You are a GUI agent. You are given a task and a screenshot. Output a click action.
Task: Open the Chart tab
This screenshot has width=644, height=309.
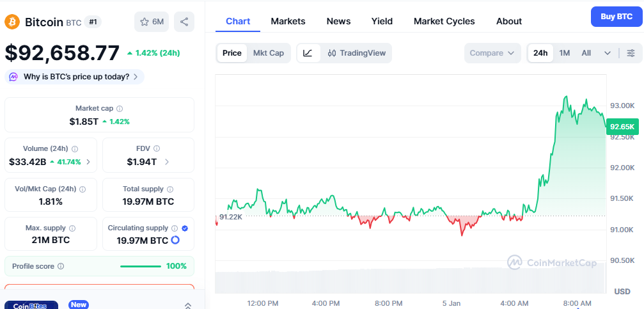(x=238, y=21)
